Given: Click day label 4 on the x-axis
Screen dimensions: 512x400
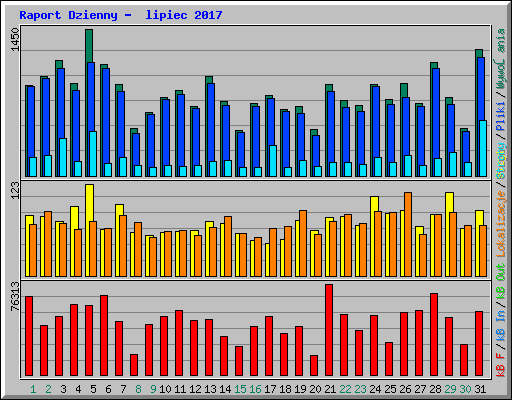Looking at the screenshot, I should pyautogui.click(x=78, y=389).
